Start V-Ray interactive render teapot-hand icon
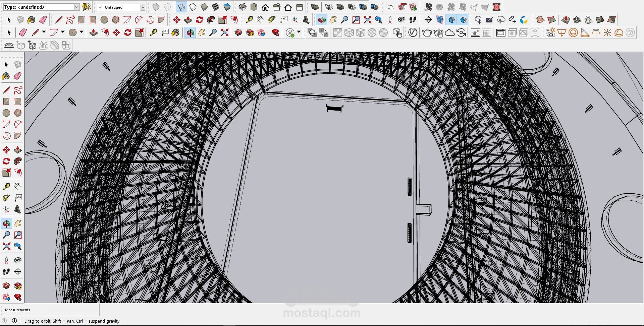 coord(438,32)
